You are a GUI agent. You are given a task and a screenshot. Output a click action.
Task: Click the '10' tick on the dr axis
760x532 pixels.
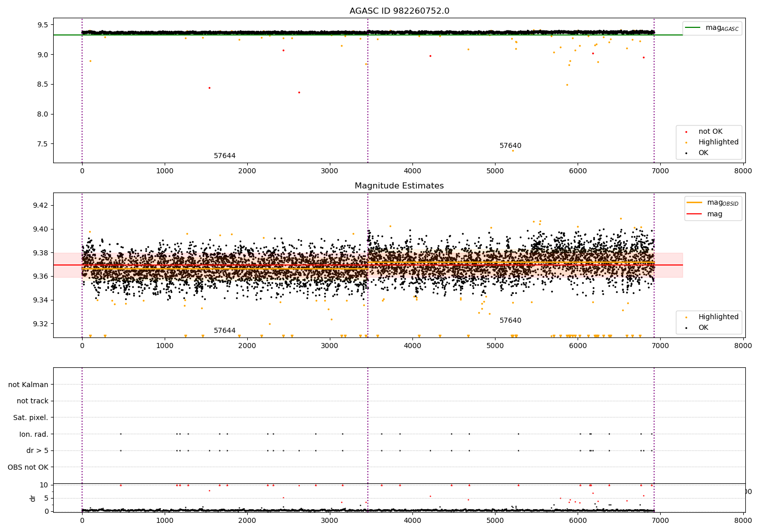pos(44,485)
